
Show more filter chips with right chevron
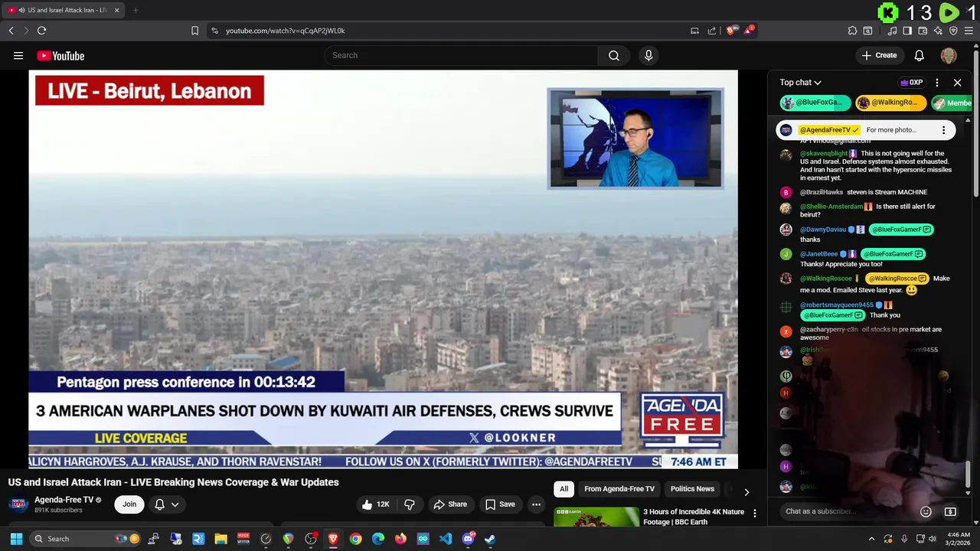pyautogui.click(x=746, y=491)
